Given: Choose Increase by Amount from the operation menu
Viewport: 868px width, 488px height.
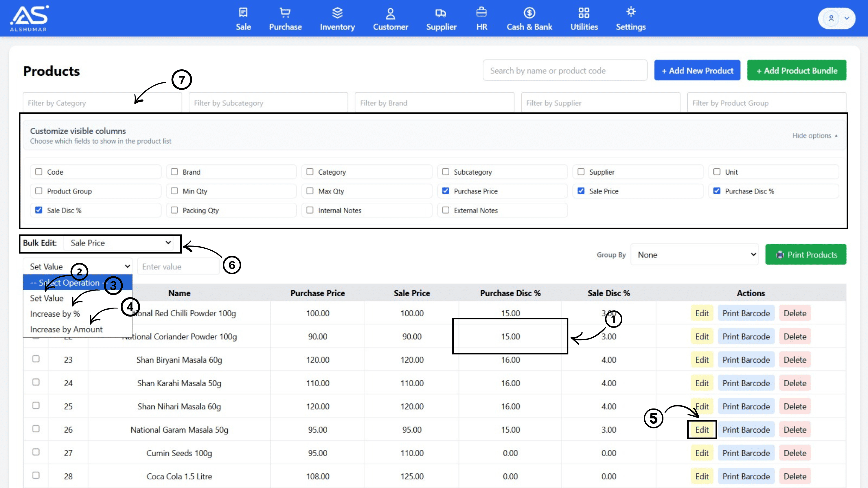Looking at the screenshot, I should 66,329.
